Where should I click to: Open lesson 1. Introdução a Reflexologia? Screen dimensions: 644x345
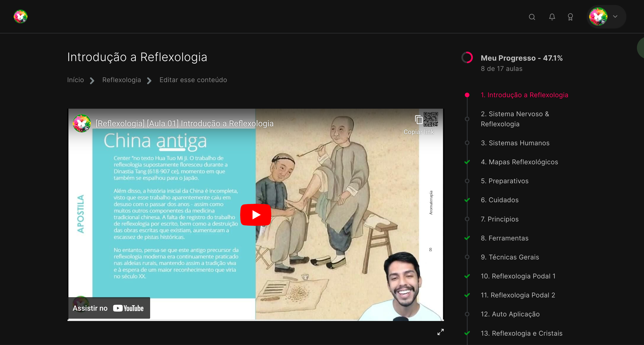pos(524,95)
